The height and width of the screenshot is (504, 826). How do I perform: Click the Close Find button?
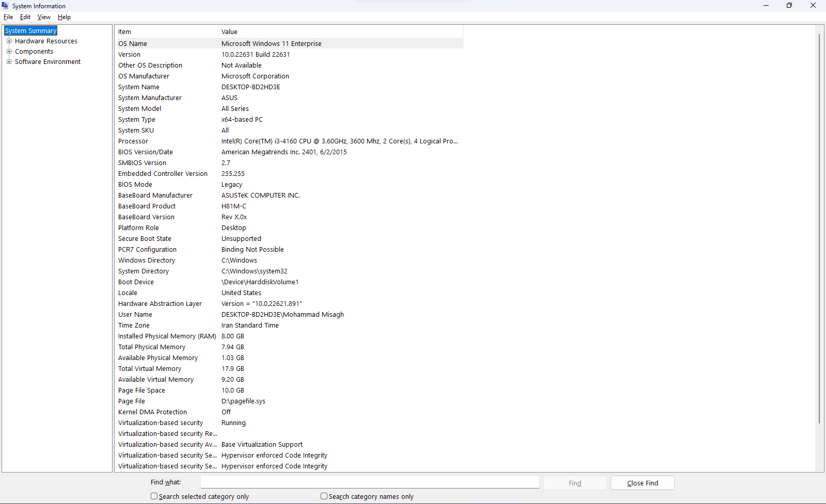pyautogui.click(x=643, y=483)
